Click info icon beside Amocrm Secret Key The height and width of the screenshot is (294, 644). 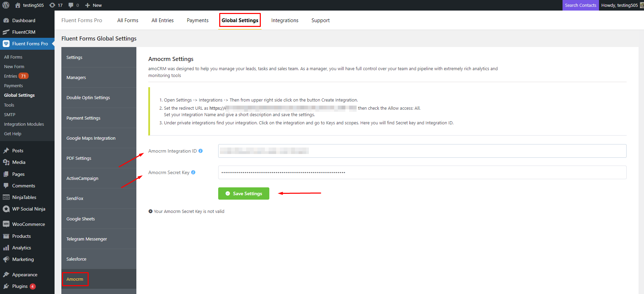[193, 172]
